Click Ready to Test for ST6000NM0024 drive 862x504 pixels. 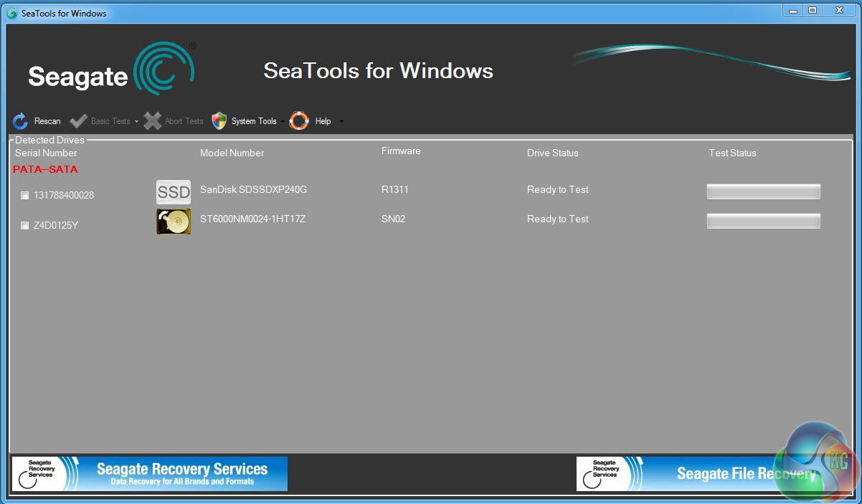tap(557, 219)
